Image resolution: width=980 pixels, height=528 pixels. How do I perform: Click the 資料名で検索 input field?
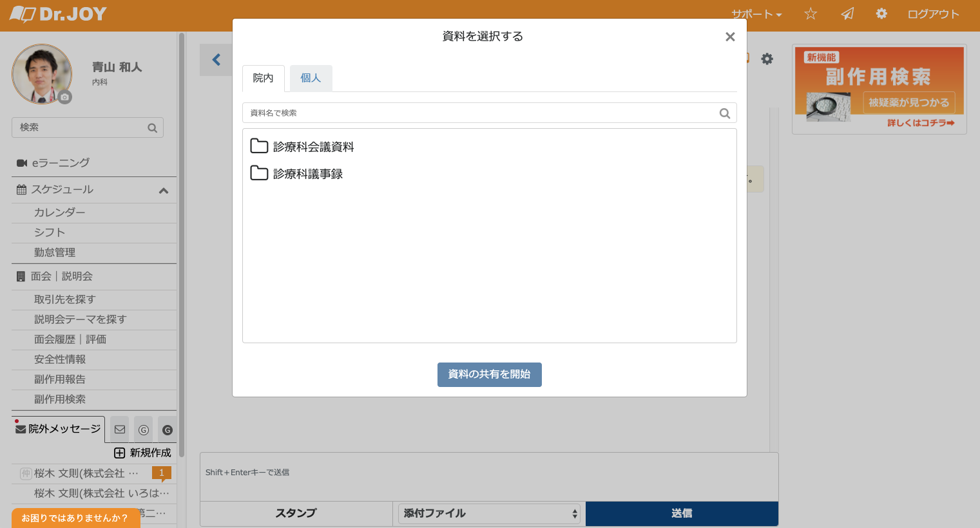pyautogui.click(x=480, y=113)
